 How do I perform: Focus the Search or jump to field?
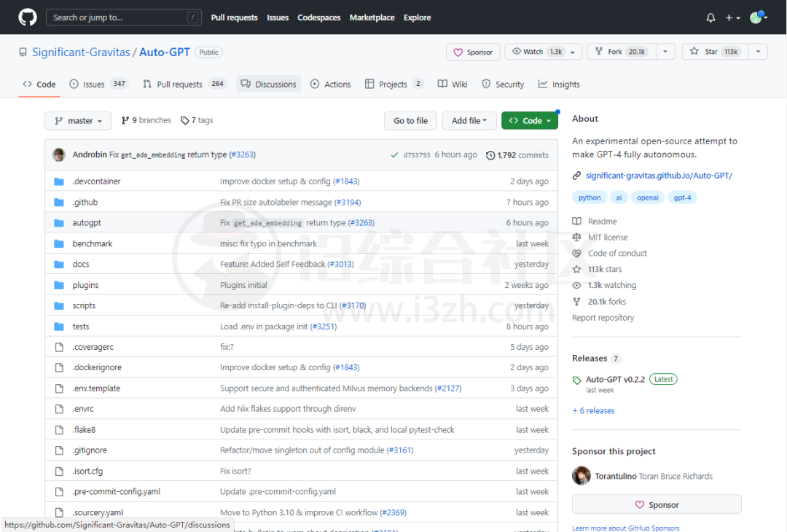tap(124, 17)
